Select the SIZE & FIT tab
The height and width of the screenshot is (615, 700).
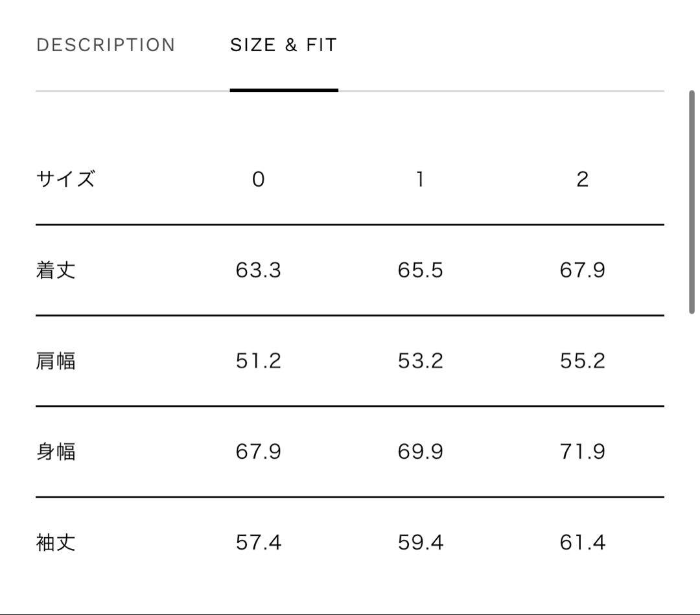(283, 45)
